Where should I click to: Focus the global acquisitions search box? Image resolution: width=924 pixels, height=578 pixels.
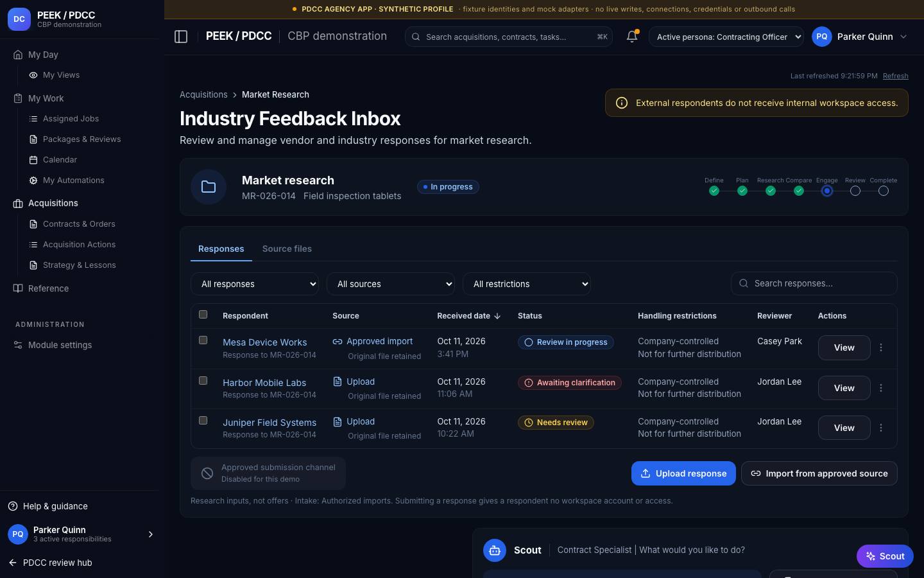pos(508,37)
